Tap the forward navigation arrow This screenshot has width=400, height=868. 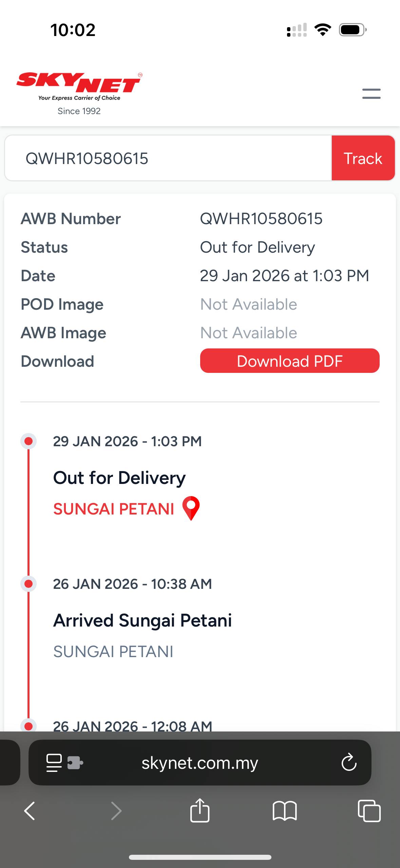pos(116,811)
